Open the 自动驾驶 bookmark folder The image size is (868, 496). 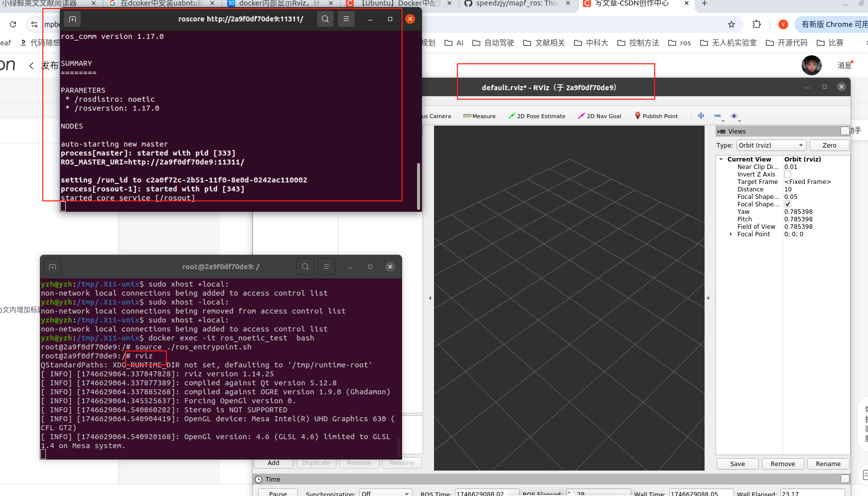click(493, 43)
